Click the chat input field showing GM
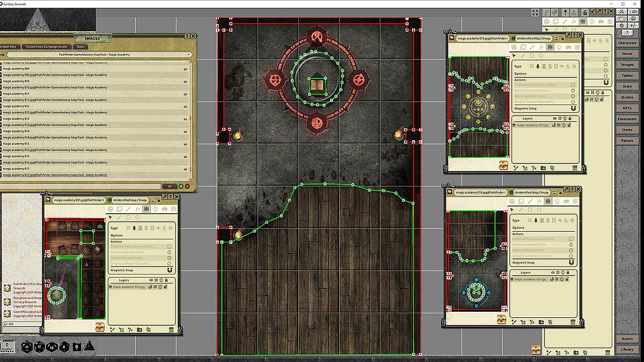This screenshot has height=362, width=644. point(22,324)
